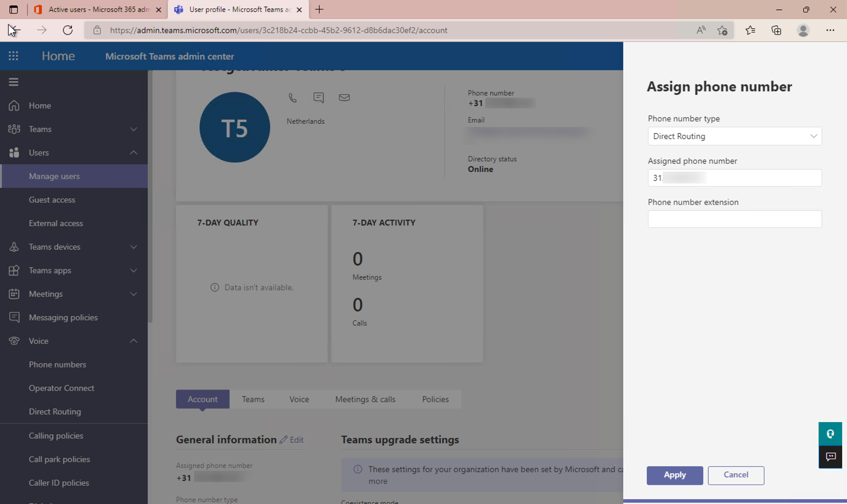Open Manage users in sidebar
The height and width of the screenshot is (504, 847).
(74, 176)
